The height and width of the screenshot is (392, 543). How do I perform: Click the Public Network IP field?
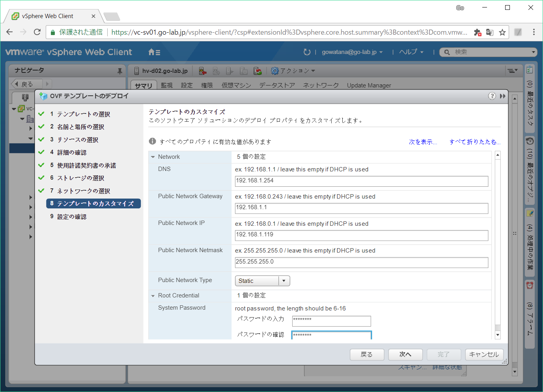pyautogui.click(x=362, y=235)
